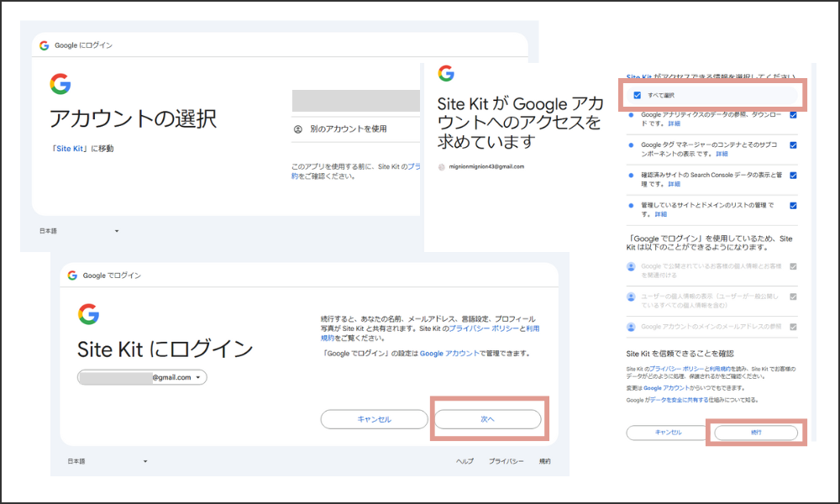Image resolution: width=840 pixels, height=504 pixels.
Task: Open the '日本語' language dropdown under the Site Kit login dialog
Action: (108, 461)
